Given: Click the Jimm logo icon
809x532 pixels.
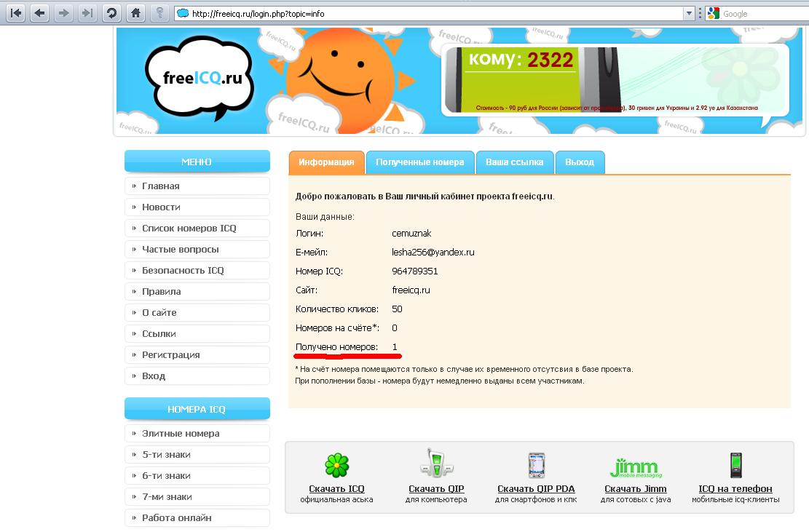Looking at the screenshot, I should 636,467.
